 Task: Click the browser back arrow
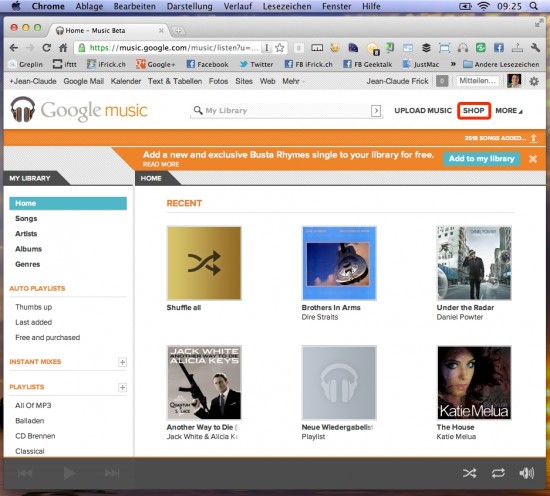click(x=14, y=48)
